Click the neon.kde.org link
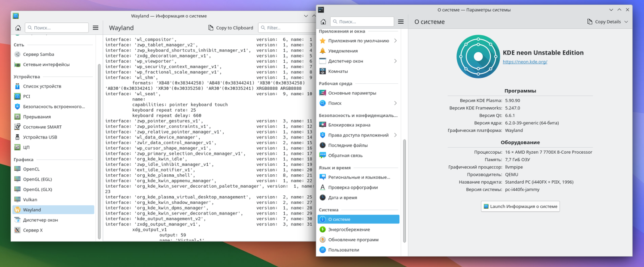This screenshot has height=267, width=644. [525, 62]
